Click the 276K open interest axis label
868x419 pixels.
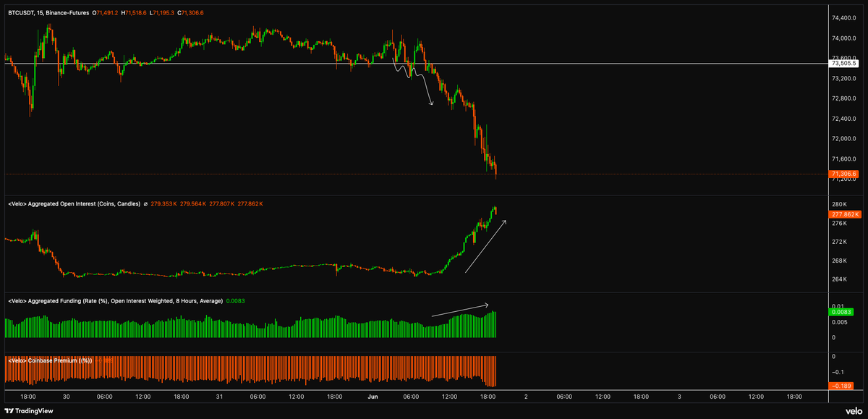(x=839, y=224)
